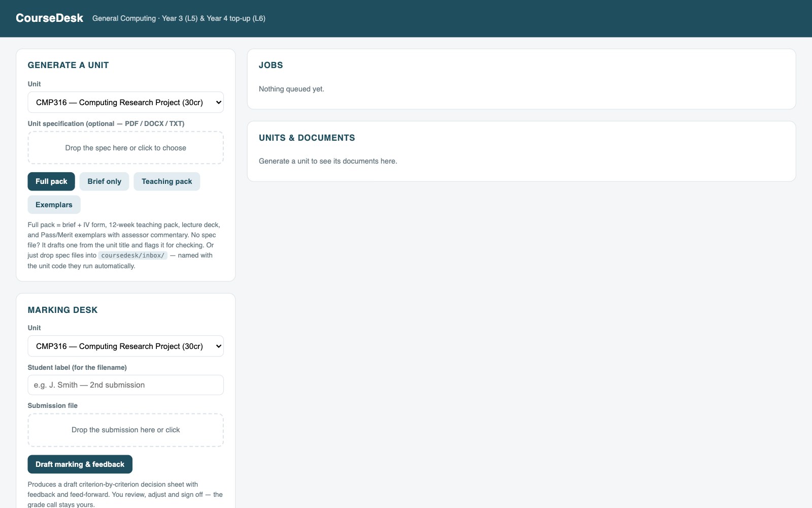The width and height of the screenshot is (812, 508).
Task: Click the coursedesk/inbox/ path text
Action: [133, 256]
